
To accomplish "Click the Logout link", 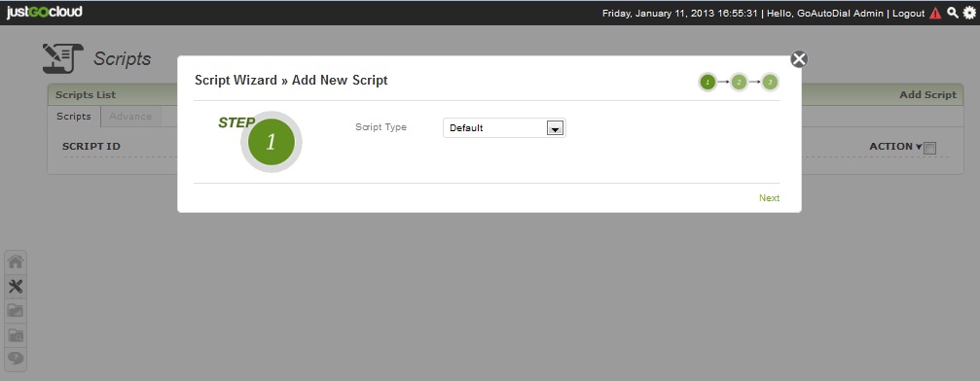I will 908,13.
